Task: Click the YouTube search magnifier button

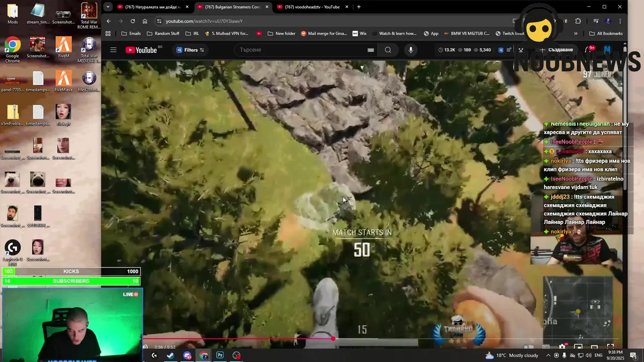Action: click(388, 50)
